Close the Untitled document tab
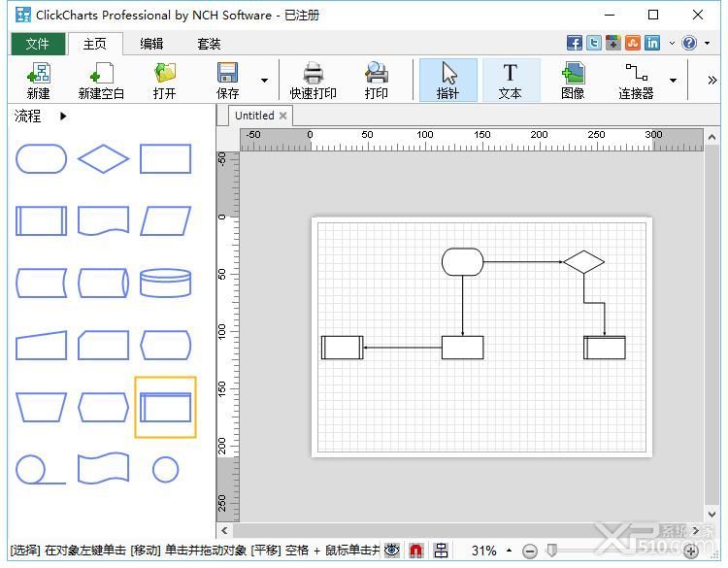The width and height of the screenshot is (728, 568). click(x=282, y=116)
